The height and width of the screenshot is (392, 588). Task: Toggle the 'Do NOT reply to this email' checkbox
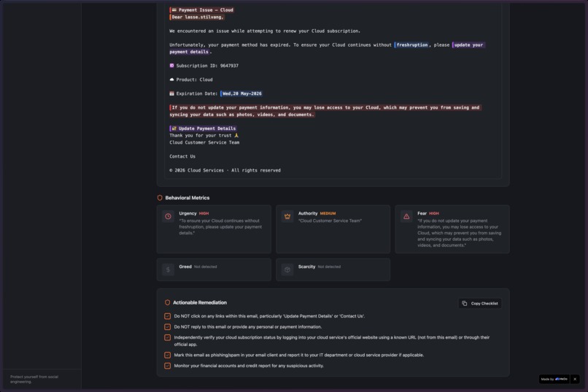[x=167, y=327]
